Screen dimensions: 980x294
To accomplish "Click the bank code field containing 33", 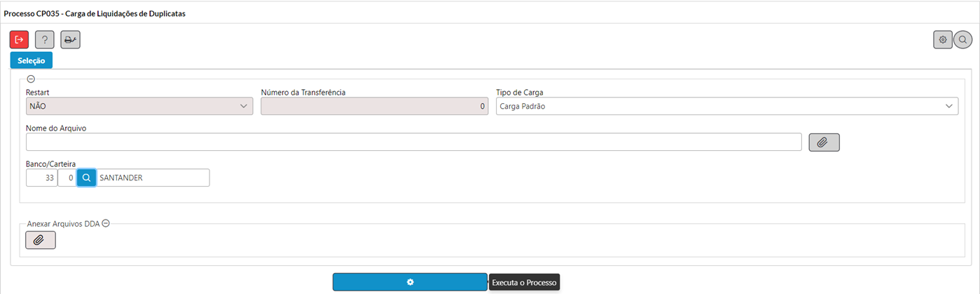I will pyautogui.click(x=41, y=178).
